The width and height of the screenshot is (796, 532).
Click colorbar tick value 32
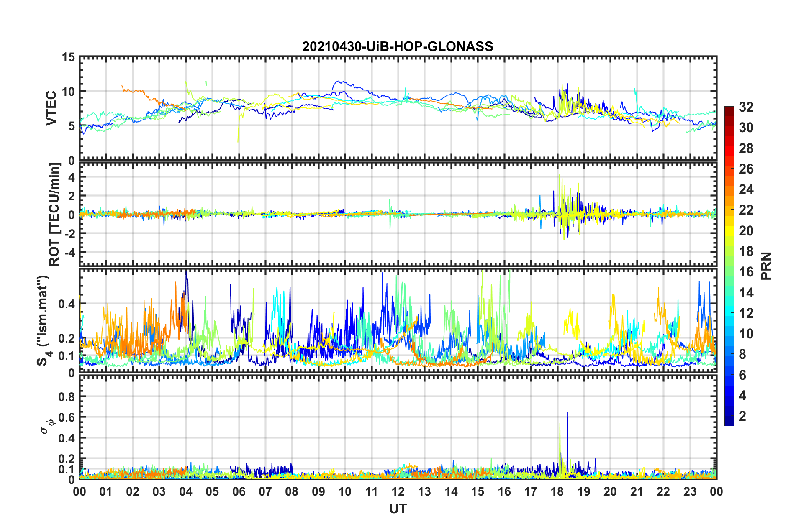(x=746, y=107)
